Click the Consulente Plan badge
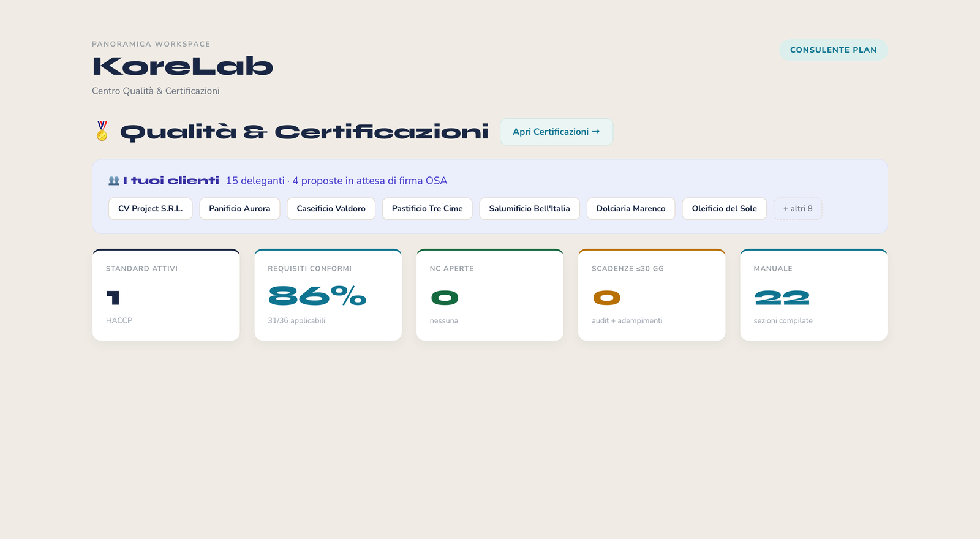 point(833,50)
